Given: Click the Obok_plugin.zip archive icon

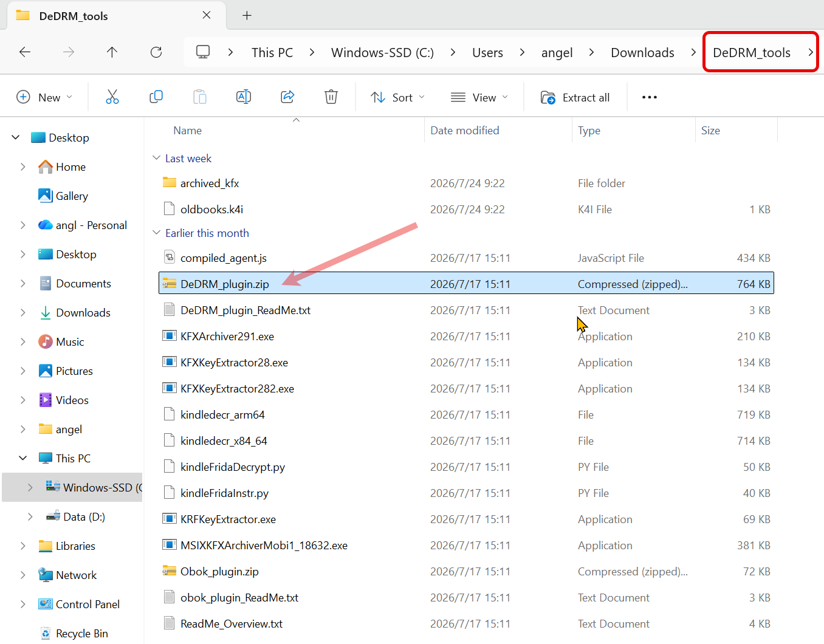Looking at the screenshot, I should pos(170,571).
